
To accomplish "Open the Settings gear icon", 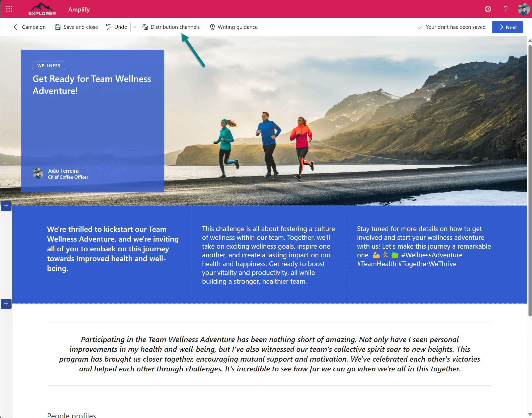I will [488, 9].
